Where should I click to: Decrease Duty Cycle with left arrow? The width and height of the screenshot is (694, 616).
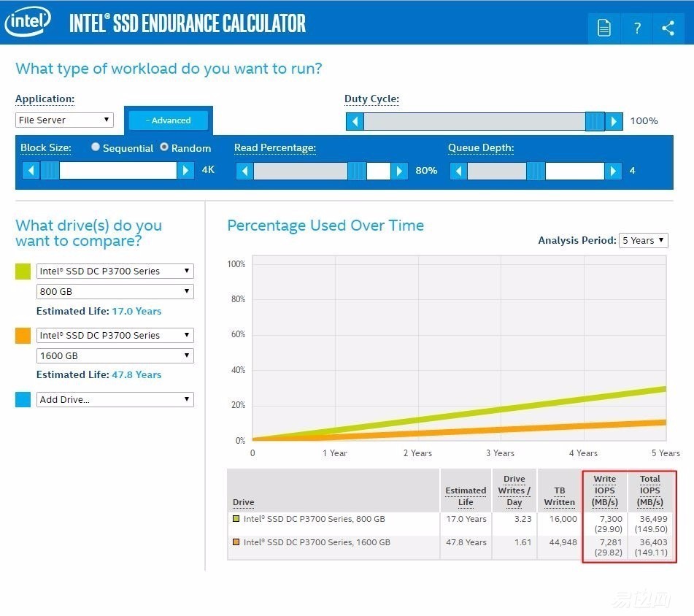(x=355, y=121)
